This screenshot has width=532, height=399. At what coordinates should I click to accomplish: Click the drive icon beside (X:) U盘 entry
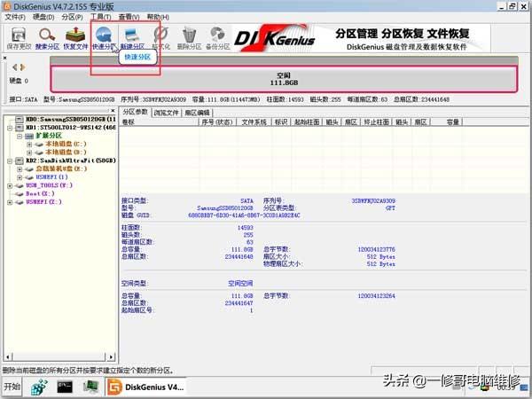pos(29,169)
